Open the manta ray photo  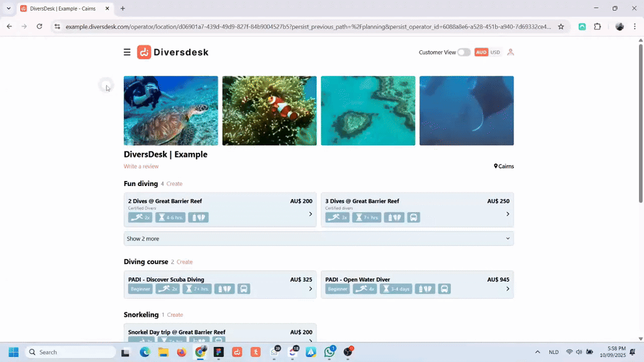point(467,111)
